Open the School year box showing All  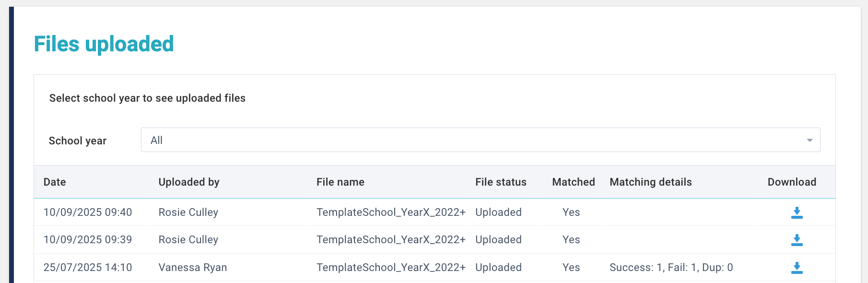pos(480,140)
